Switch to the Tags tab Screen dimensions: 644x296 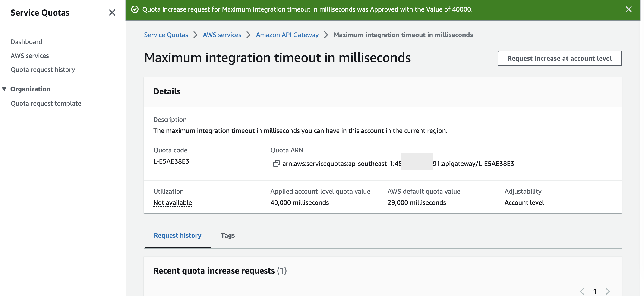click(227, 235)
